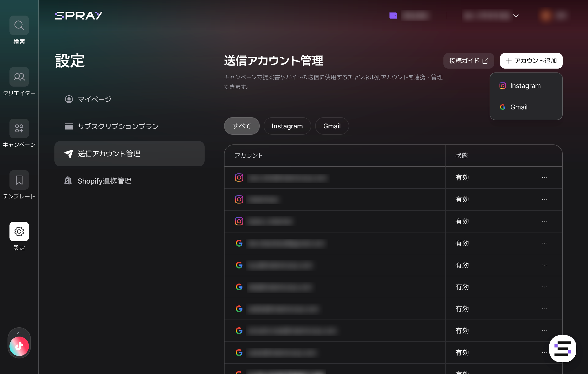Click the purple wallet icon in header
Image resolution: width=588 pixels, height=374 pixels.
393,16
